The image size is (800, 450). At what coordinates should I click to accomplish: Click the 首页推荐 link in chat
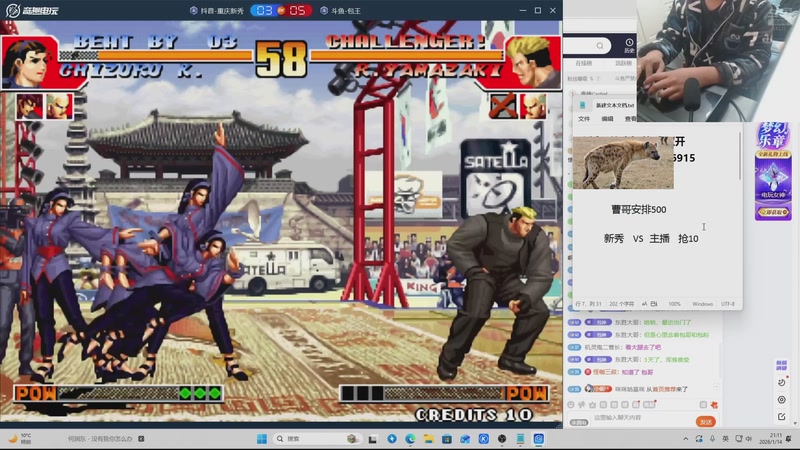tap(663, 389)
